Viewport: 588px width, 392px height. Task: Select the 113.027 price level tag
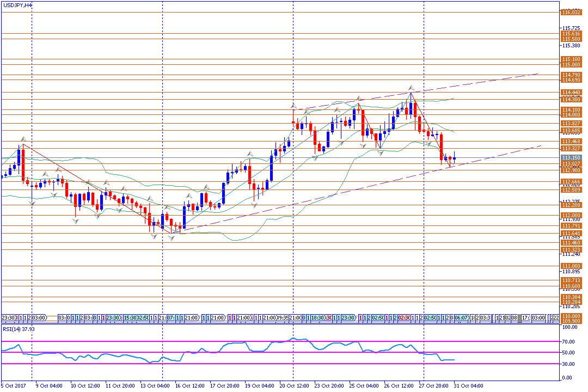(571, 164)
